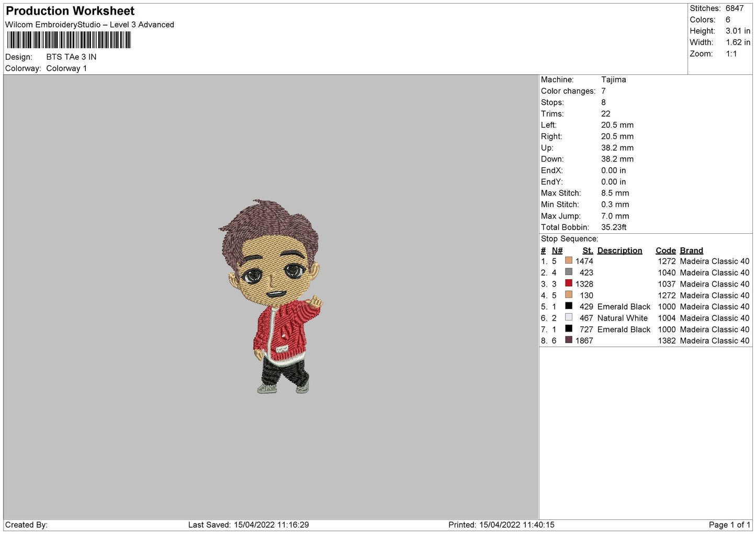The image size is (756, 534).
Task: Click the Max Stitch value 8.5 mm
Action: pos(615,193)
